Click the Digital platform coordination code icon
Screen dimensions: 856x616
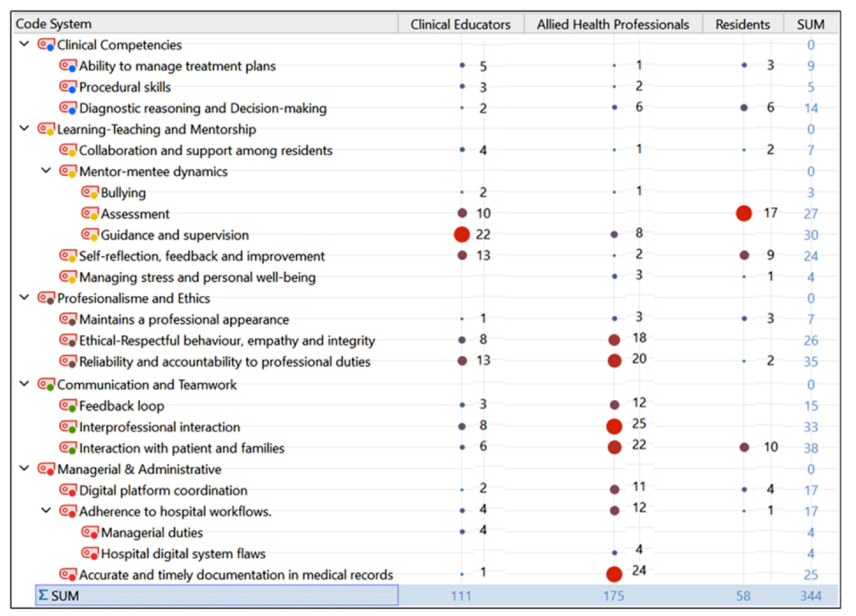(x=68, y=490)
